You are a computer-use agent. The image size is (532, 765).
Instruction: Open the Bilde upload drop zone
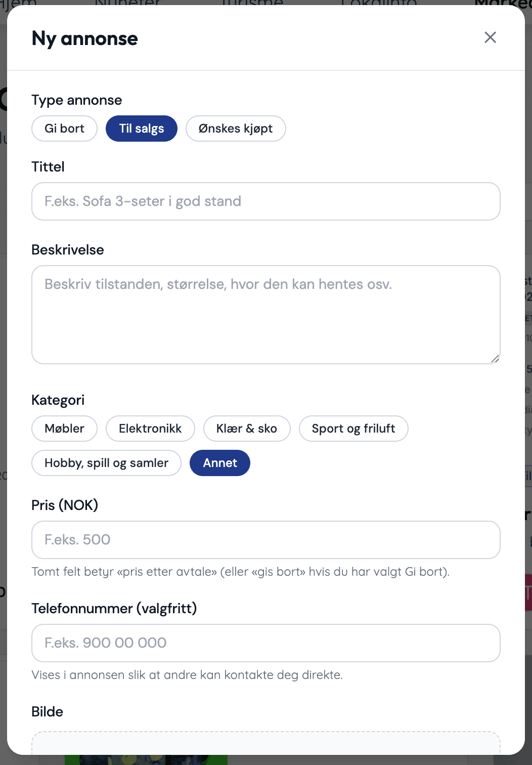tap(266, 743)
